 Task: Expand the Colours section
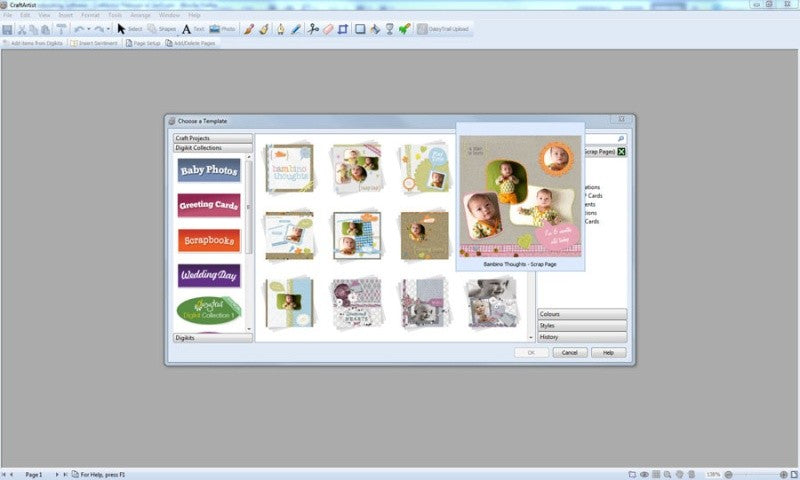coord(582,314)
